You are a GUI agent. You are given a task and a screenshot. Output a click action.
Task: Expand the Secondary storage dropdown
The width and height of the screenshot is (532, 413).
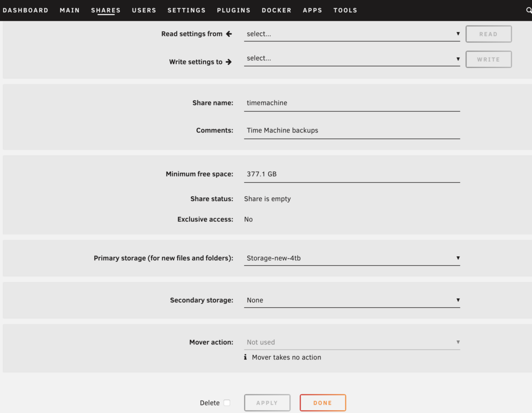point(352,300)
